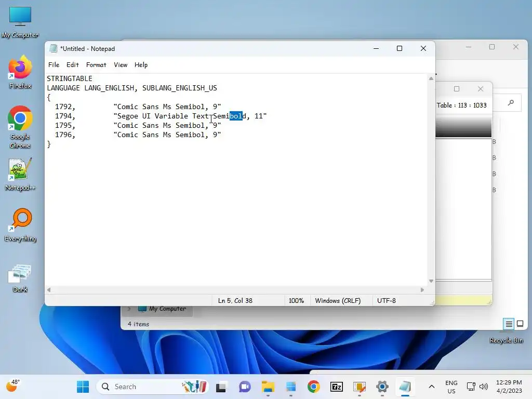Close the background dialog behind Notepad

(x=480, y=89)
